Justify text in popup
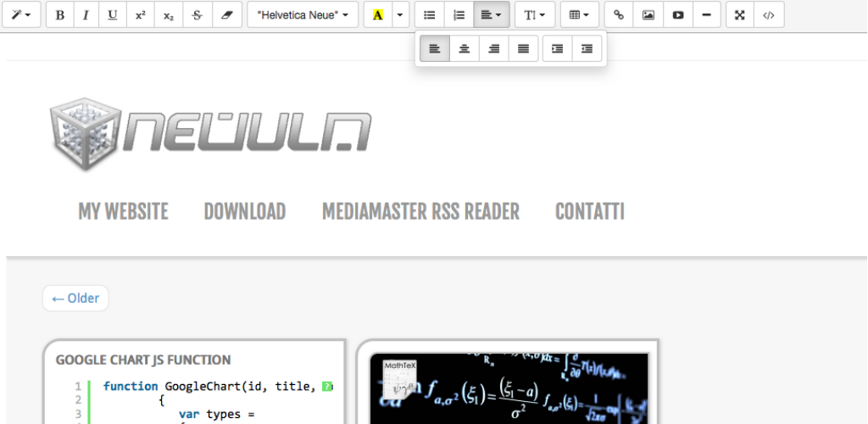 click(523, 48)
